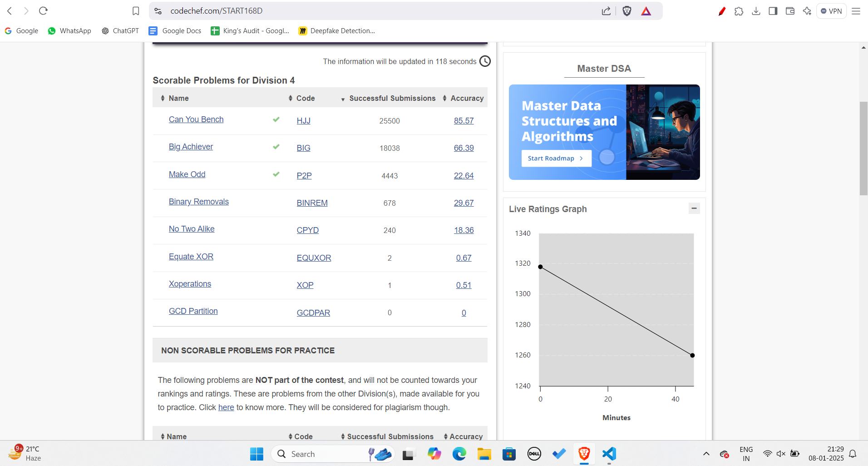
Task: Open Brave Shields lion icon
Action: [x=627, y=11]
